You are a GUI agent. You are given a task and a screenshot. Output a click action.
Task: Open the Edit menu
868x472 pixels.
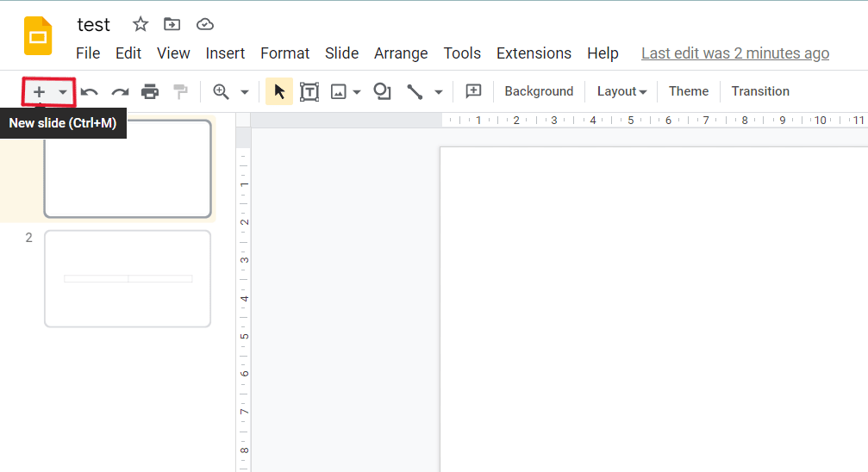128,53
